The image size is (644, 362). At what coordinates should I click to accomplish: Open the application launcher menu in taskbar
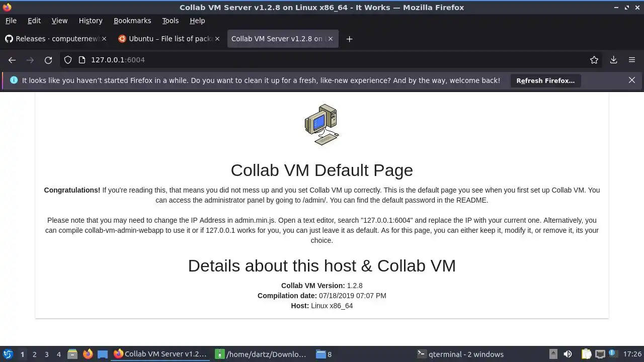tap(8, 354)
